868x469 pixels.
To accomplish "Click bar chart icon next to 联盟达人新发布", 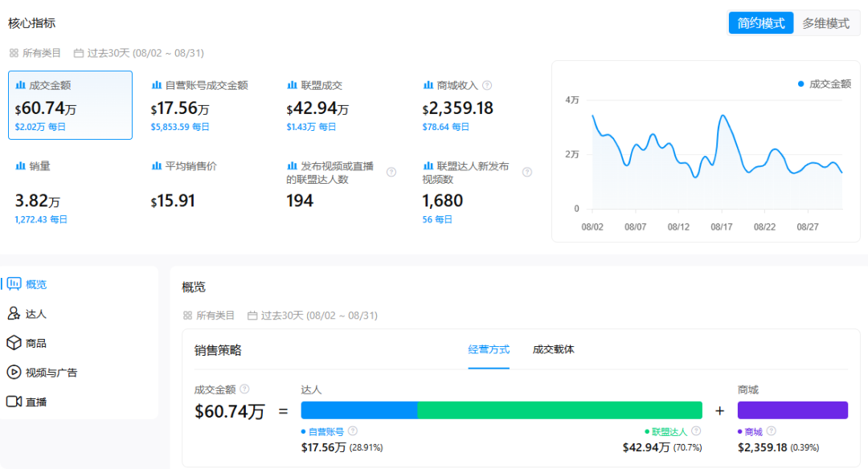I will click(x=428, y=165).
